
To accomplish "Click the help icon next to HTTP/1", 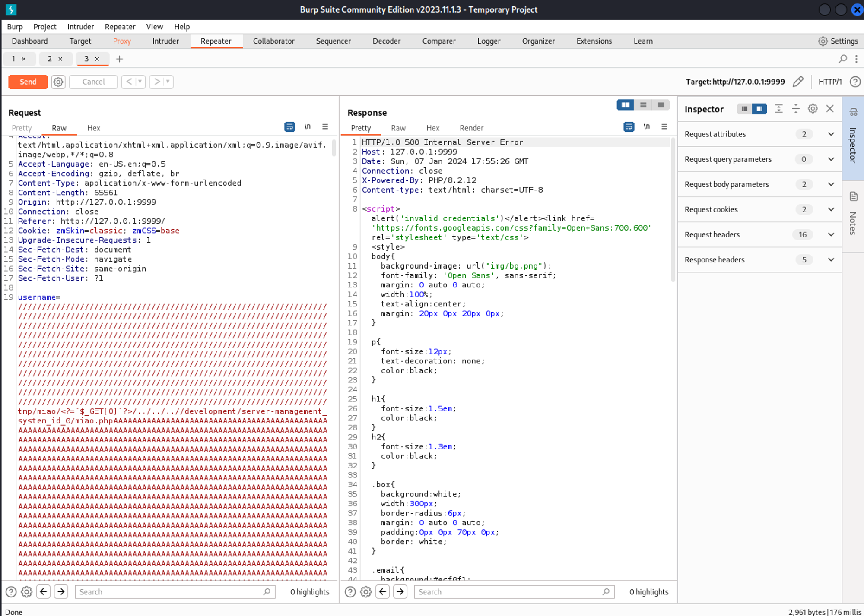I will pyautogui.click(x=855, y=82).
